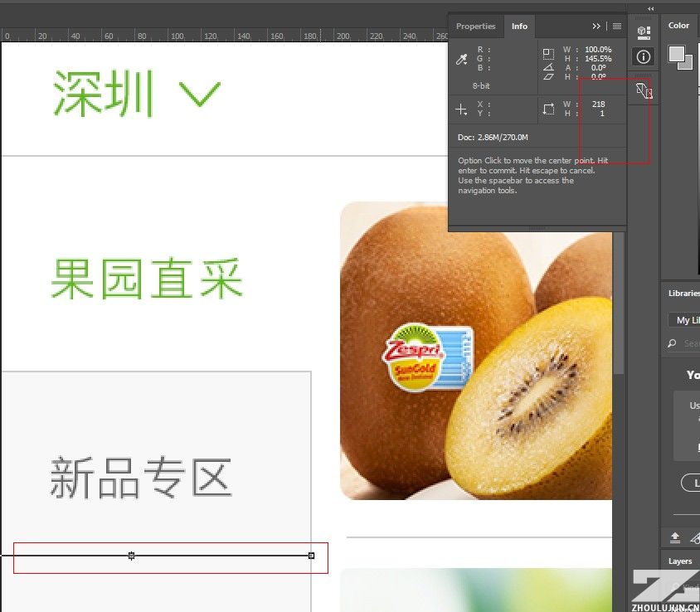Click the green chevron next to 深圳

(x=200, y=94)
